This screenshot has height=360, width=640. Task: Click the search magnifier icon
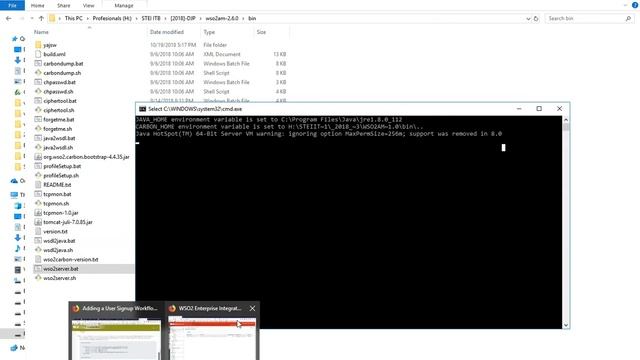629,18
